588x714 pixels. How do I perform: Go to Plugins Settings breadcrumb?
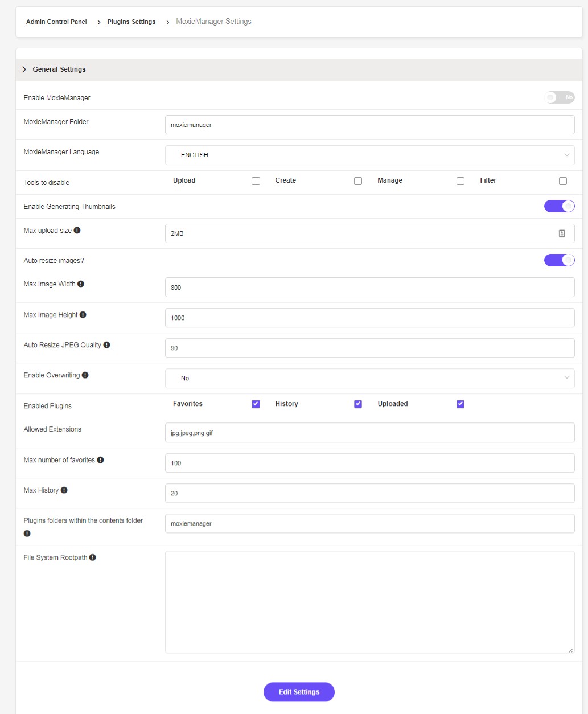pyautogui.click(x=131, y=22)
